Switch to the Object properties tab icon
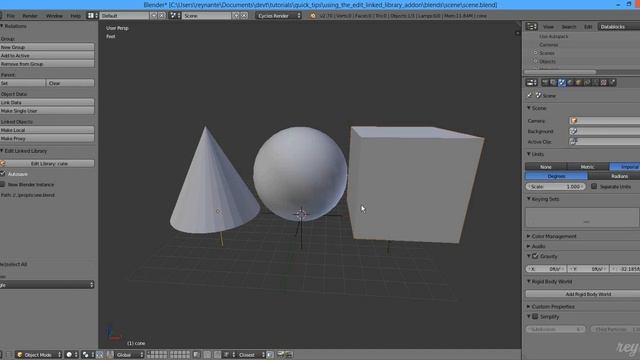 tap(578, 82)
